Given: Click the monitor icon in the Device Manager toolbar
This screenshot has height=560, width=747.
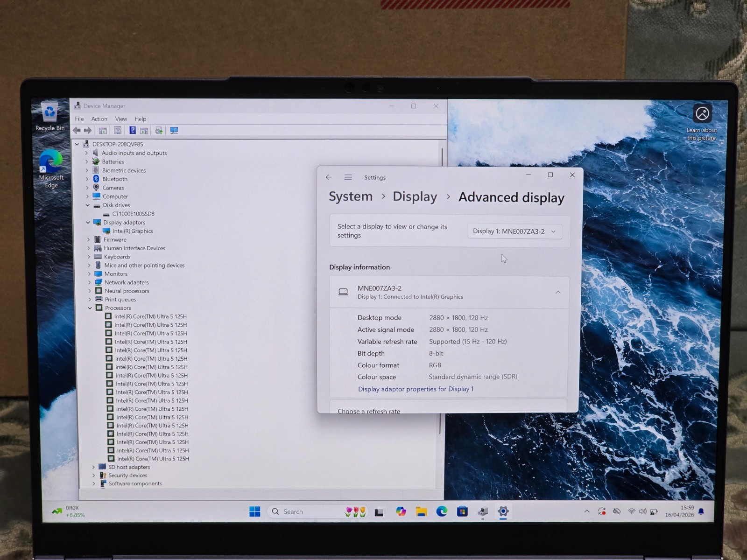Looking at the screenshot, I should (x=174, y=131).
